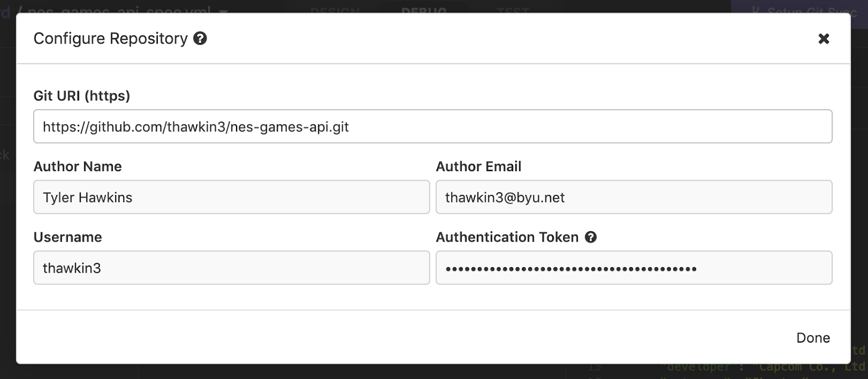Click the Author Name label

coord(78,167)
